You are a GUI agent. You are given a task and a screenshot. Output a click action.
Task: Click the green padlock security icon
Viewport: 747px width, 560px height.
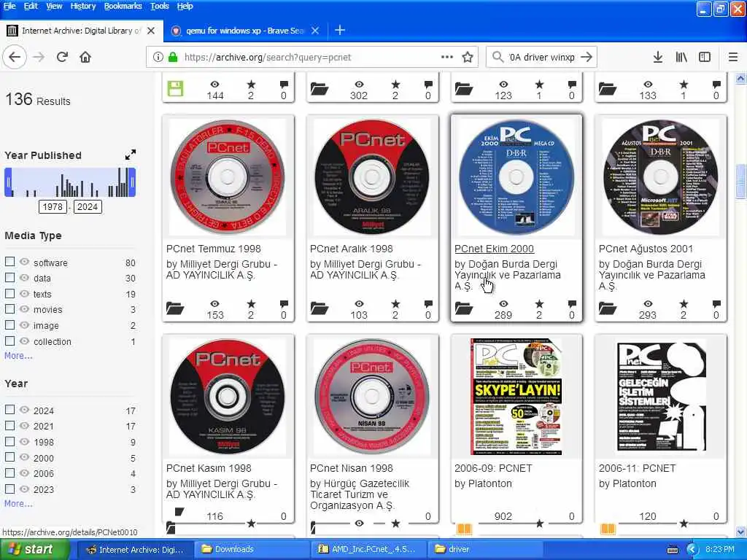(173, 57)
